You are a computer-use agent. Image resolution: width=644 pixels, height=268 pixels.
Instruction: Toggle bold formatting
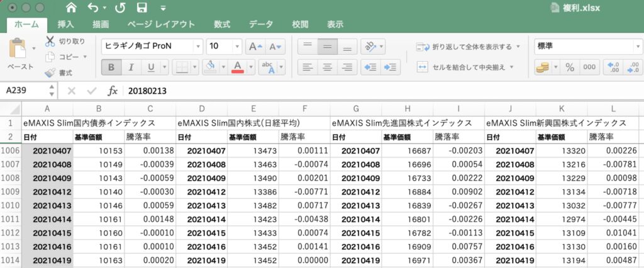(111, 67)
